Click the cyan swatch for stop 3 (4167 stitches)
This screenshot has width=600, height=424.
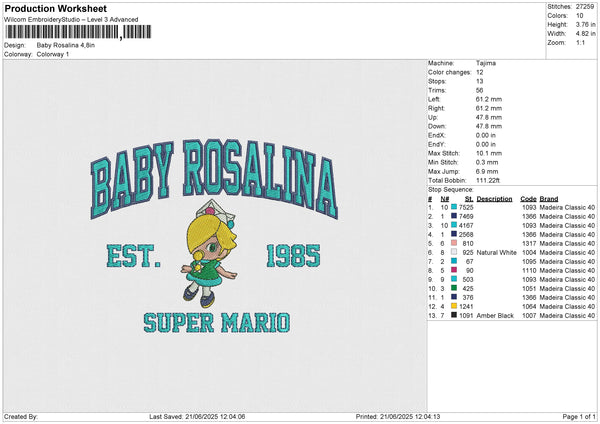[454, 225]
